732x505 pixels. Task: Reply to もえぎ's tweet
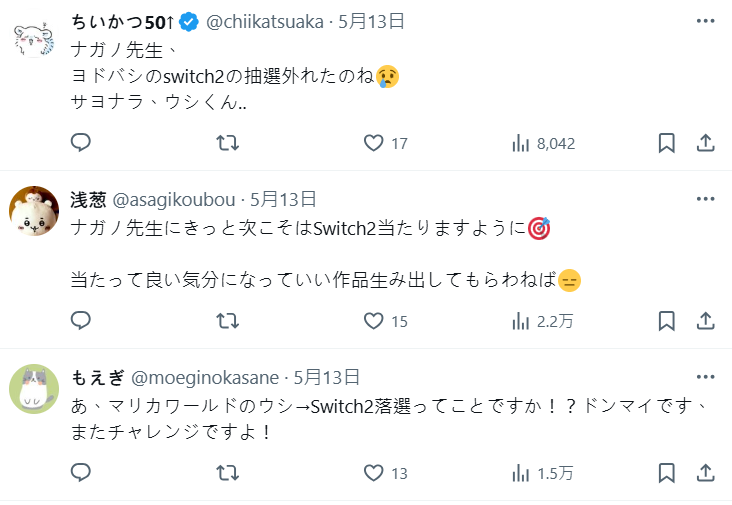coord(81,471)
